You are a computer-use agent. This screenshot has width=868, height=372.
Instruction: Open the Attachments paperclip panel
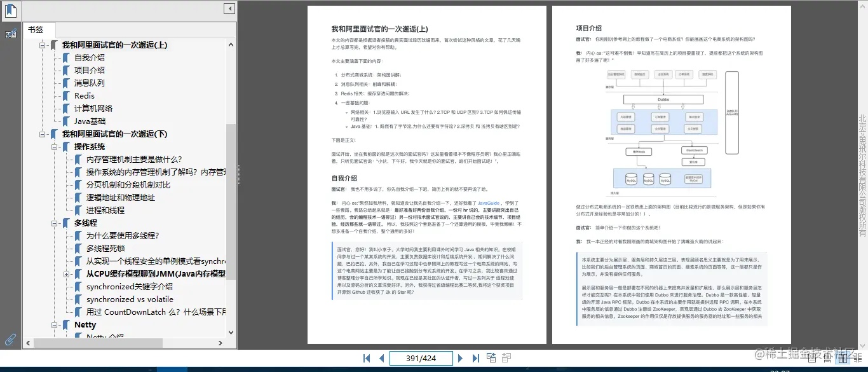pos(11,339)
